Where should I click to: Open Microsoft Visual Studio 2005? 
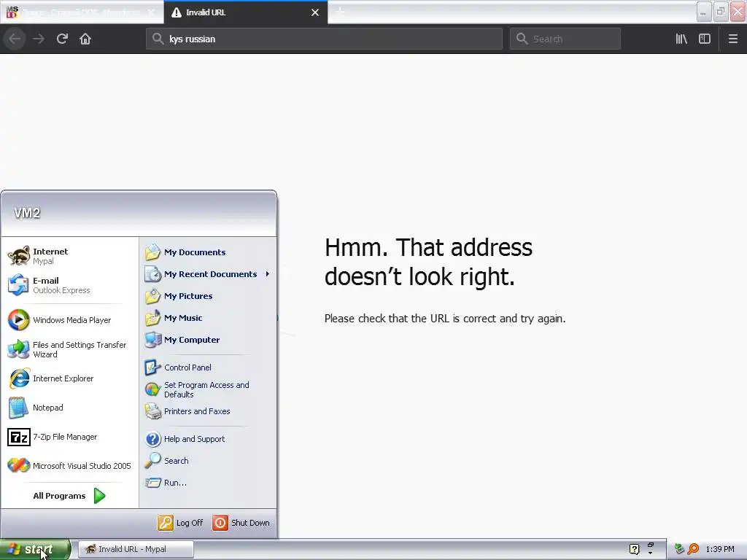[69, 466]
